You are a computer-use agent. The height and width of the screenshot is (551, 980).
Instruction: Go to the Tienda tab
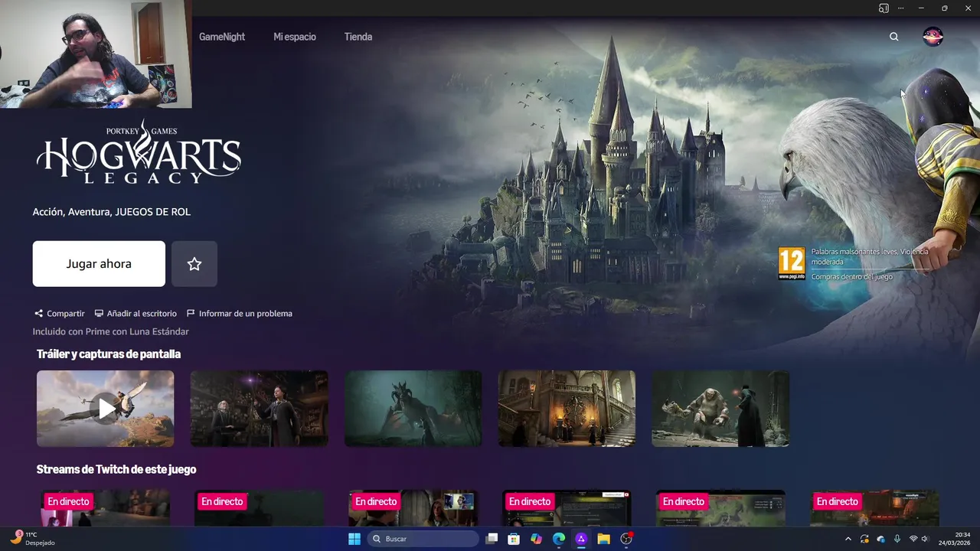point(358,37)
